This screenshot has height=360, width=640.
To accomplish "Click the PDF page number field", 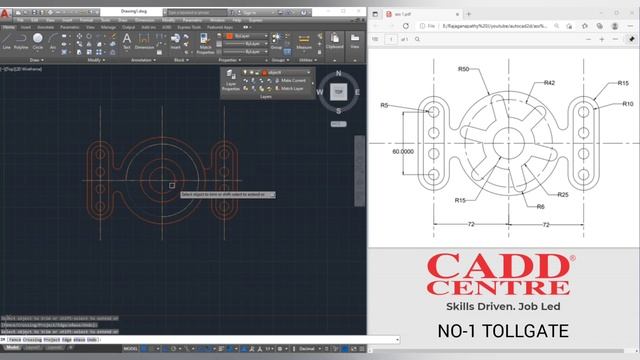I will 391,39.
